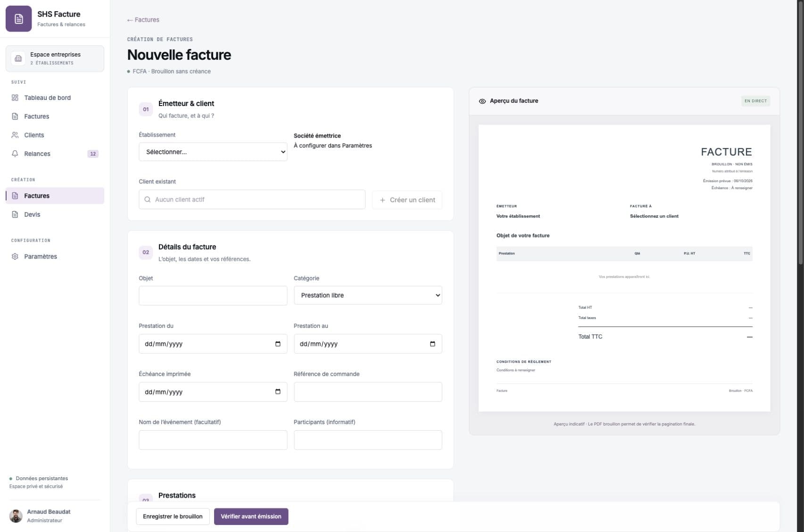The height and width of the screenshot is (532, 804).
Task: Click the people icon beside Clients
Action: pos(15,135)
